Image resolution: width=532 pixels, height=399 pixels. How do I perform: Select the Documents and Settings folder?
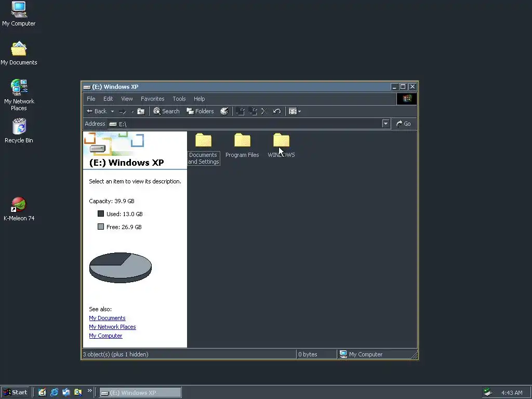[x=203, y=149]
